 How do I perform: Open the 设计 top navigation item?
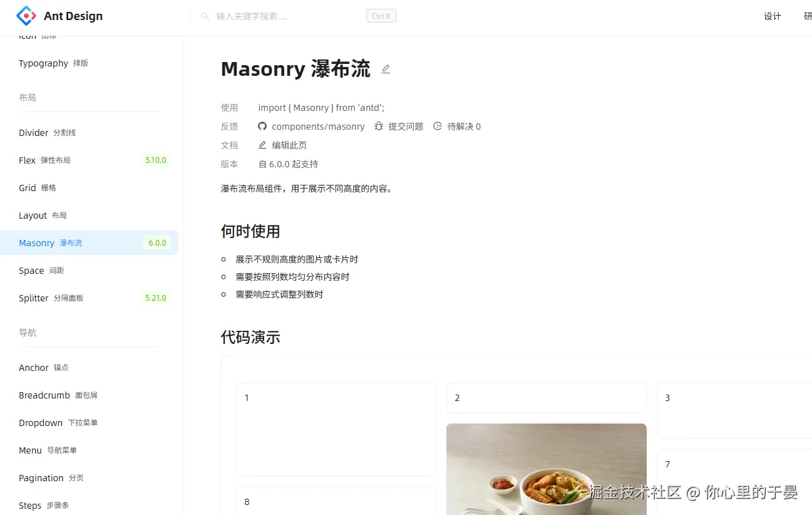click(x=773, y=16)
